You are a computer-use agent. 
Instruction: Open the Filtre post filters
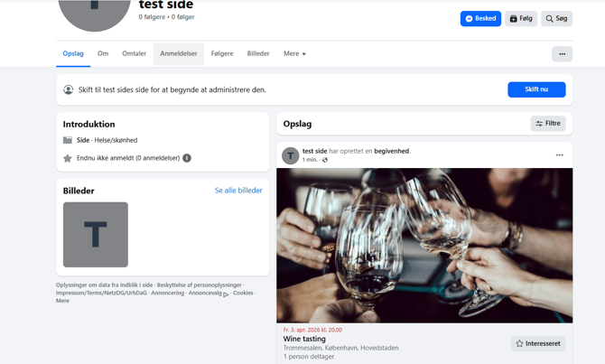click(548, 124)
